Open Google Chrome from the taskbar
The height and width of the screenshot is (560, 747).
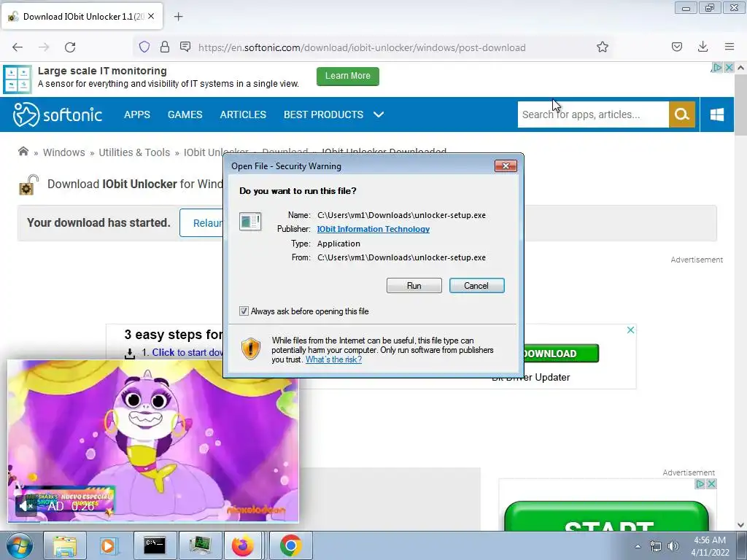(x=290, y=545)
